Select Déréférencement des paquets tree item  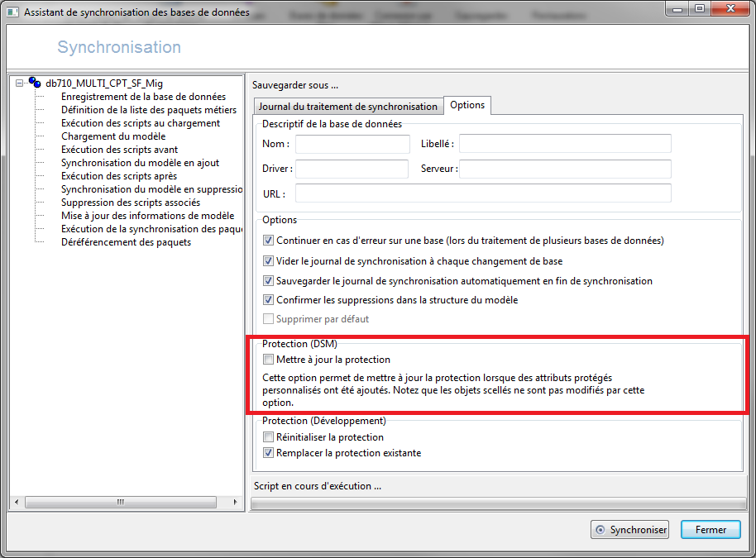(126, 242)
